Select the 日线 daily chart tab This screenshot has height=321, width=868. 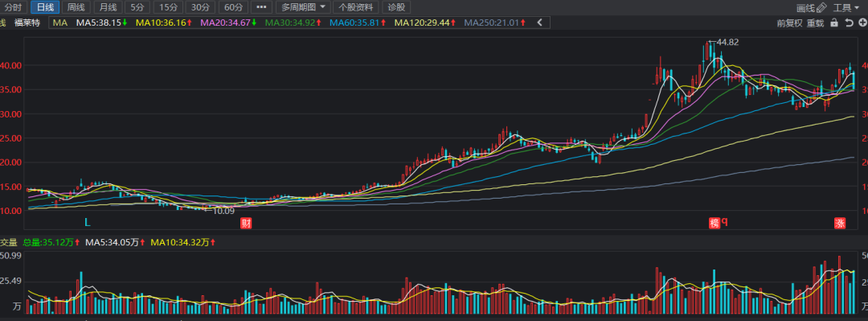click(x=45, y=7)
